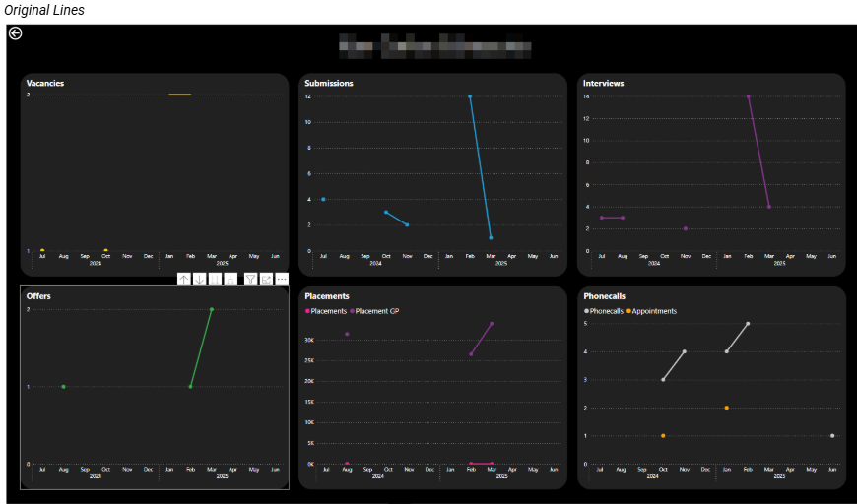Select Nov data point in Submissions chart
The width and height of the screenshot is (857, 504).
[407, 225]
